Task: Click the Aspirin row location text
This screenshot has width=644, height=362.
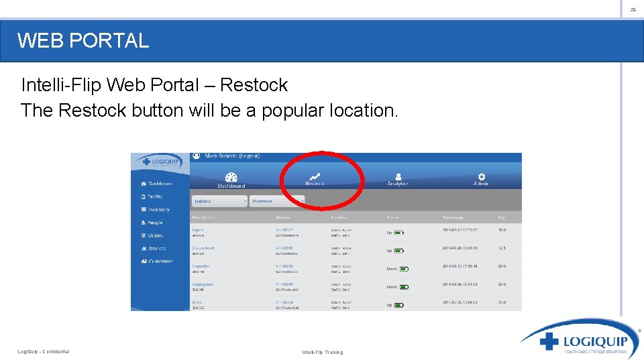Action: point(341,233)
